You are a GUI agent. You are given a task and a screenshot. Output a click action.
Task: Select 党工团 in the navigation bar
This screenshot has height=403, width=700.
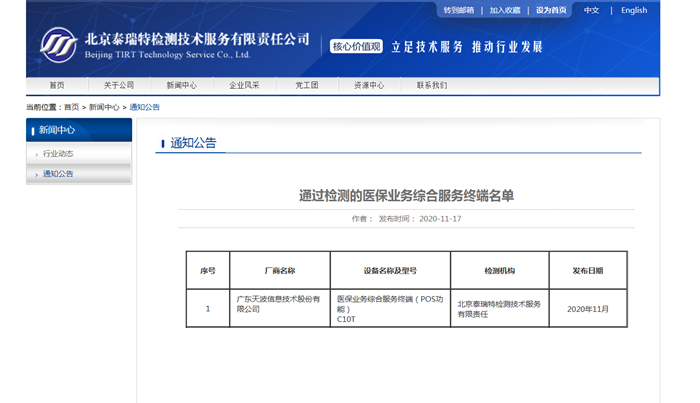coord(306,85)
